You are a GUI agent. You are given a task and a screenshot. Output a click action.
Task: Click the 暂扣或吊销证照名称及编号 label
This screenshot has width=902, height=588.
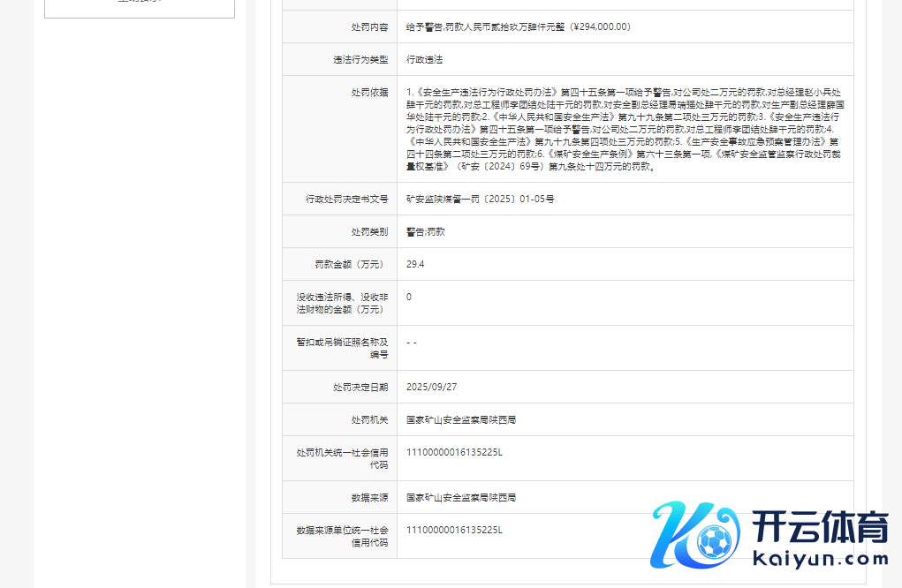[342, 348]
